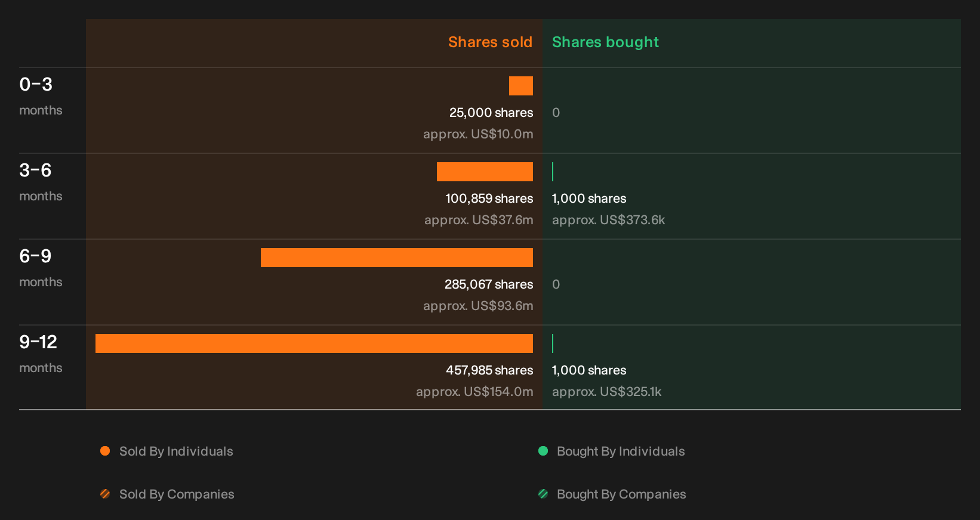Viewport: 980px width, 520px height.
Task: Click the 9-12 months row label
Action: (41, 354)
